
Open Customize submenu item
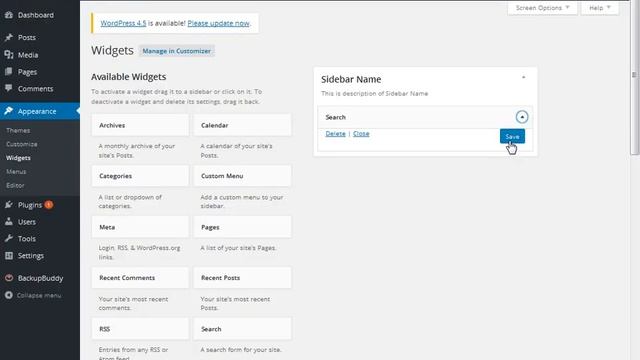[22, 144]
